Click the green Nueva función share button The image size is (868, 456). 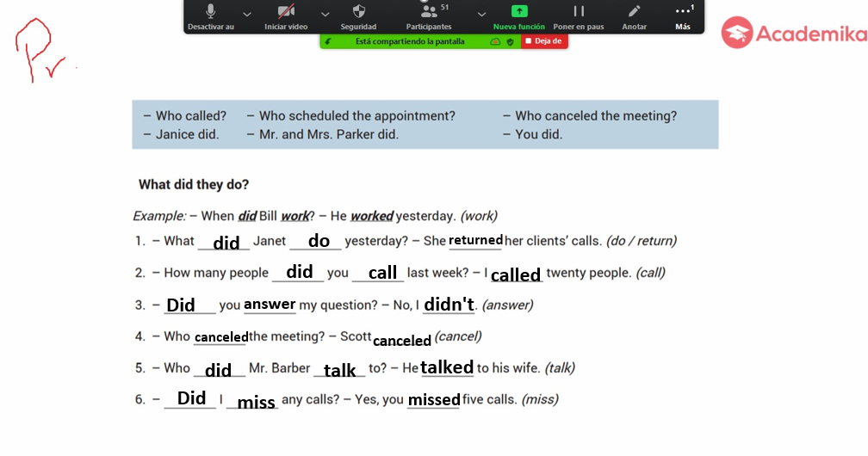tap(518, 16)
